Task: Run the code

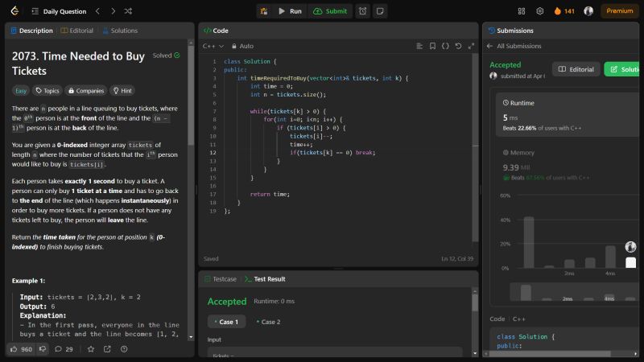Action: click(x=290, y=11)
